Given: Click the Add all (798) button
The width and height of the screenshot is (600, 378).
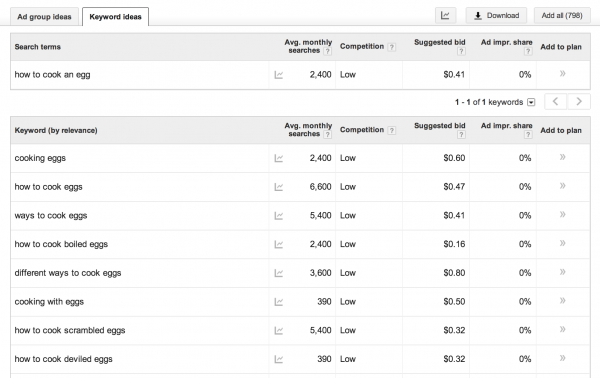Looking at the screenshot, I should click(562, 16).
